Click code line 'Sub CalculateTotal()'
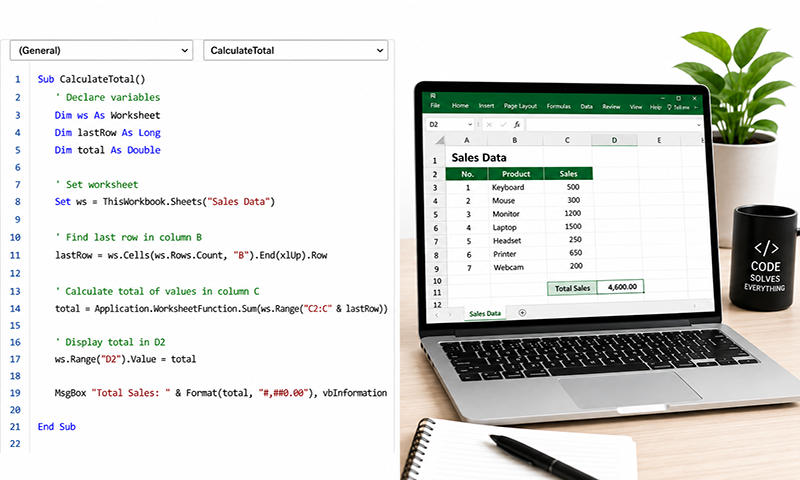 (91, 79)
